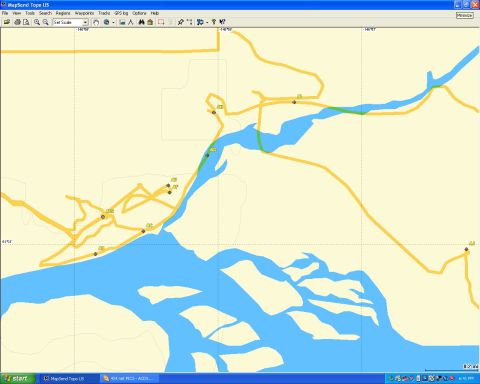Select the waypoint marker near the road loop

pyautogui.click(x=214, y=112)
